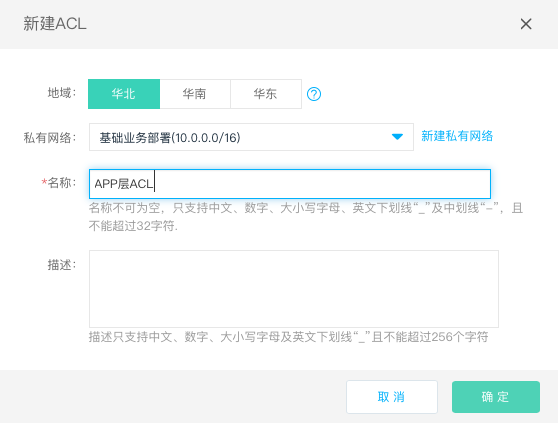Image resolution: width=558 pixels, height=423 pixels.
Task: Click the 基础业务部署(10.0.0.0/16) selected value
Action: tap(170, 138)
